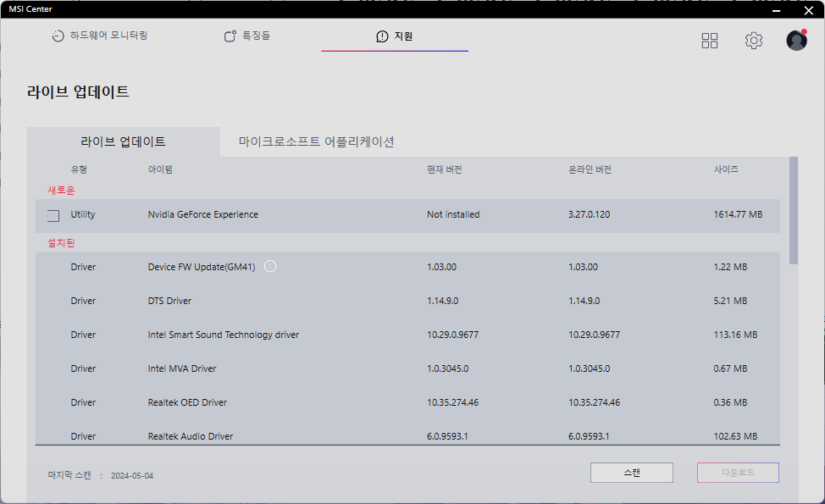825x504 pixels.
Task: Check the Nvidia GeForce Experience checkbox
Action: 53,216
